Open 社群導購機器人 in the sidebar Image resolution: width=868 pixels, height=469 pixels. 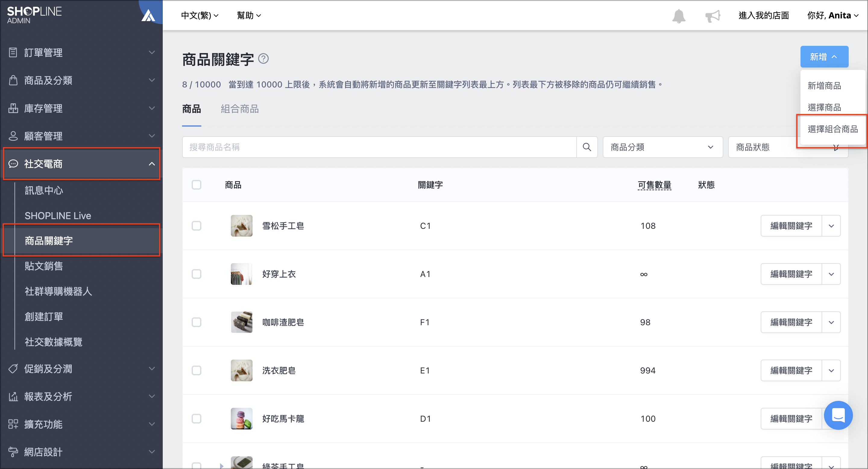(58, 291)
